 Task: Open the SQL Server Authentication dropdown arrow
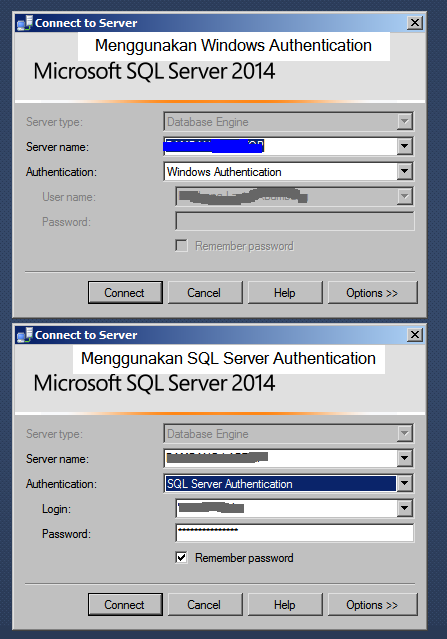(x=404, y=483)
